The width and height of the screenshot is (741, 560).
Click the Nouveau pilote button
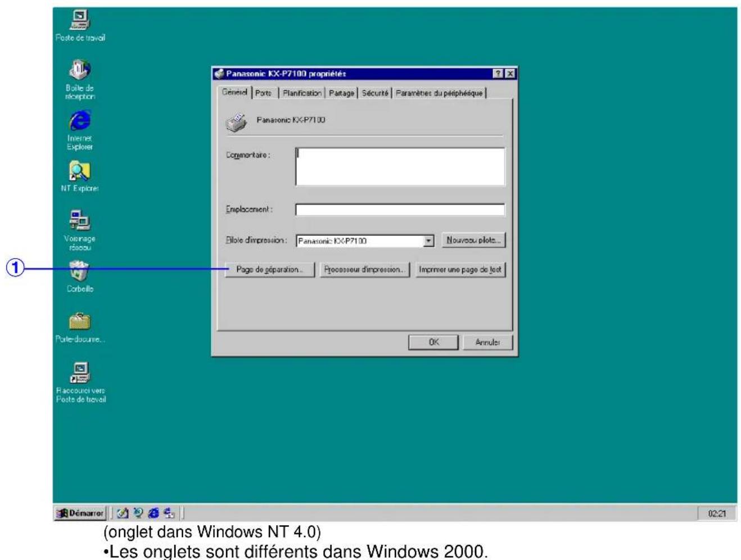(x=473, y=240)
